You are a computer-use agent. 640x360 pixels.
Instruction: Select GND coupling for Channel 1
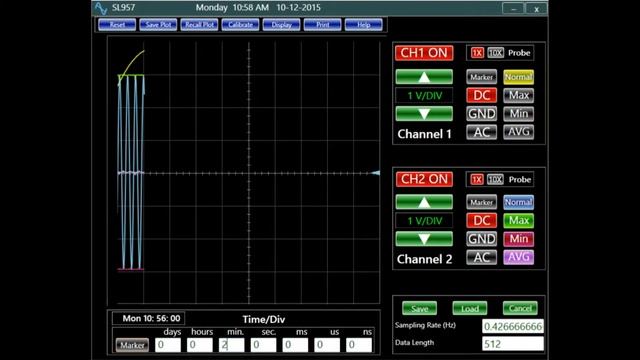(482, 114)
